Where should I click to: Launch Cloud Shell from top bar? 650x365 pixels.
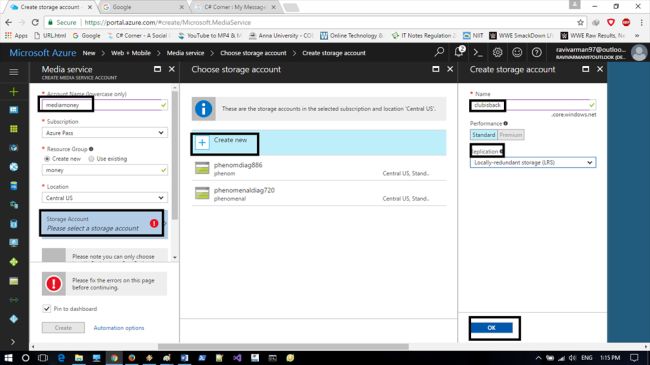coord(478,53)
